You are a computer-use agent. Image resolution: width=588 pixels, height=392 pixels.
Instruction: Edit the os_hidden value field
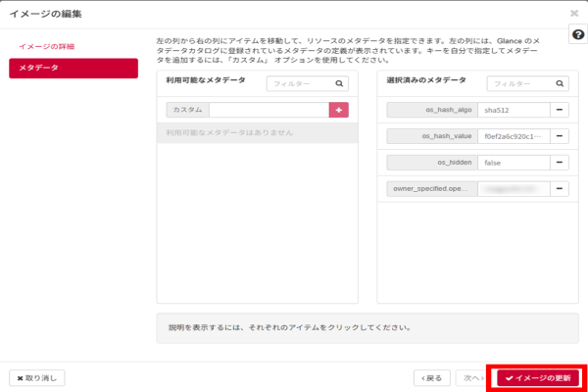pos(512,163)
